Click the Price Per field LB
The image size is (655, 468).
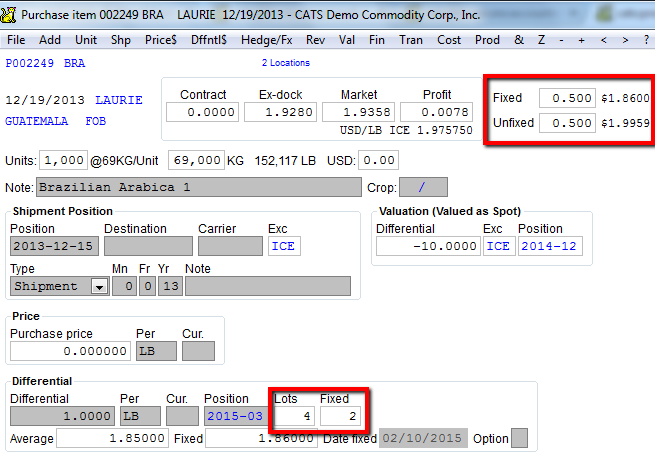click(156, 351)
